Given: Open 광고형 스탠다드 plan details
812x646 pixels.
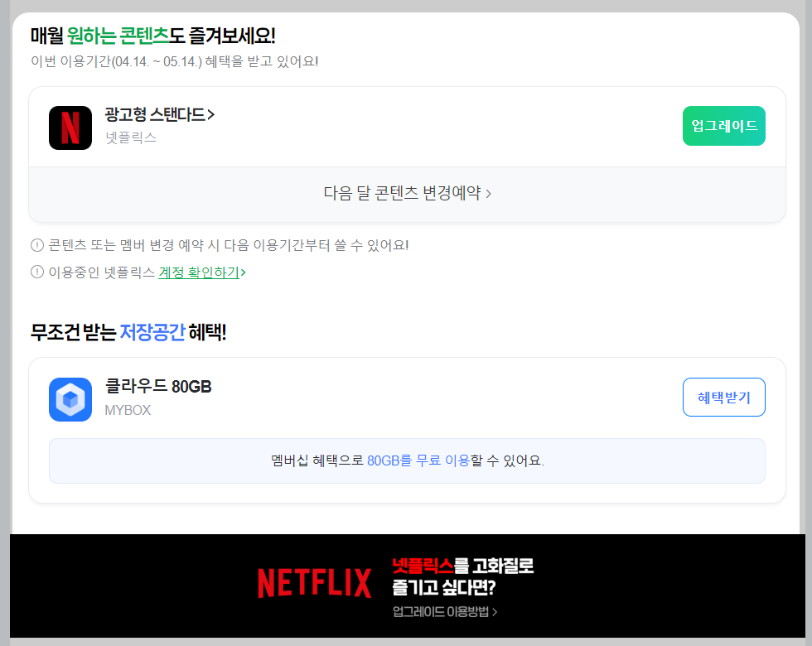Looking at the screenshot, I should point(159,114).
